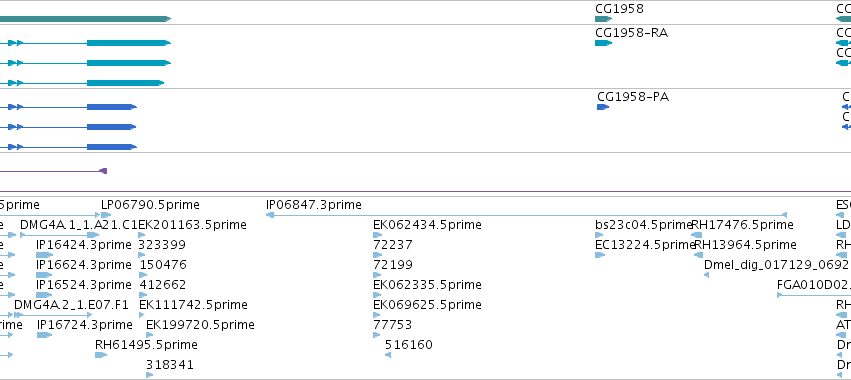Select the IP06847.3prime long alignment line

(526, 215)
